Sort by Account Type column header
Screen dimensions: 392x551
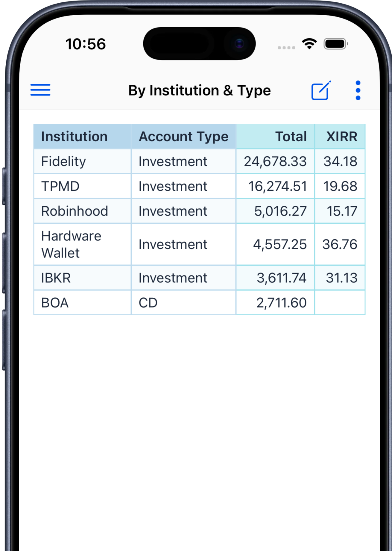tap(183, 137)
